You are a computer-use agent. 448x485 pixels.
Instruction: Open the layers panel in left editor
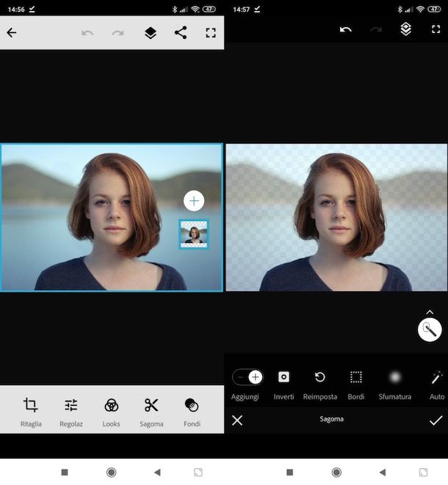151,33
